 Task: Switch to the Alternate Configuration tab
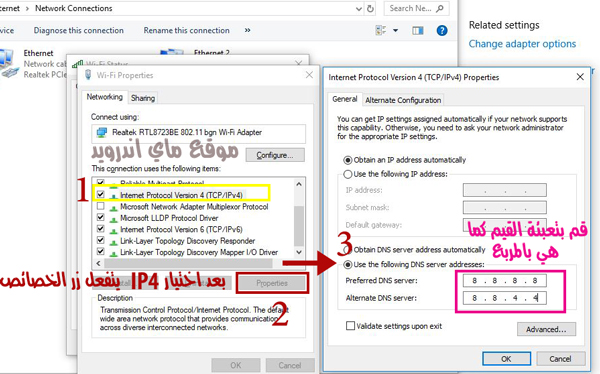tap(403, 100)
